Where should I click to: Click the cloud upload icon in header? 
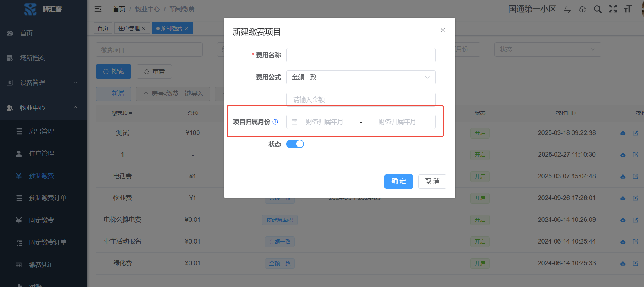(x=582, y=9)
